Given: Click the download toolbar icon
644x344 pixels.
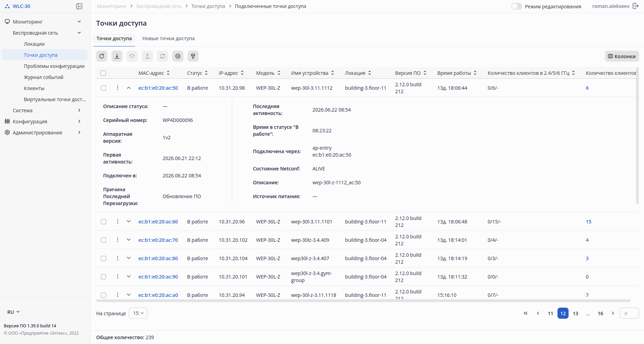Looking at the screenshot, I should pos(117,56).
